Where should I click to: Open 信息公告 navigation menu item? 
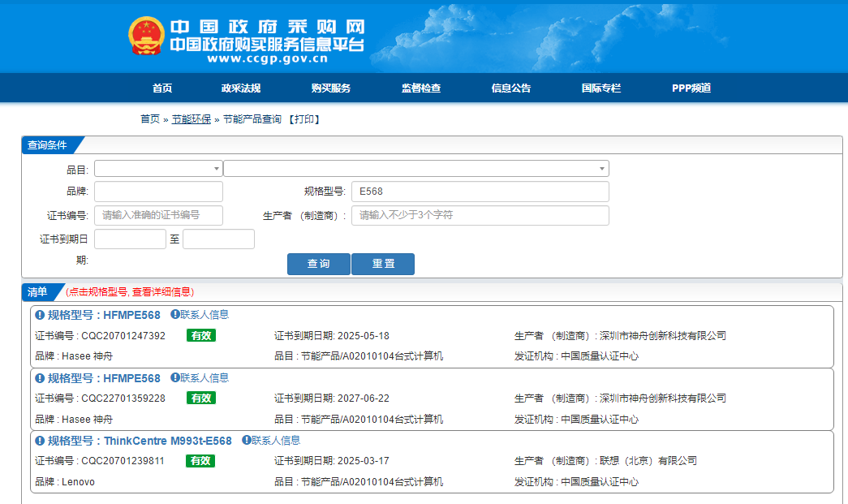point(511,88)
